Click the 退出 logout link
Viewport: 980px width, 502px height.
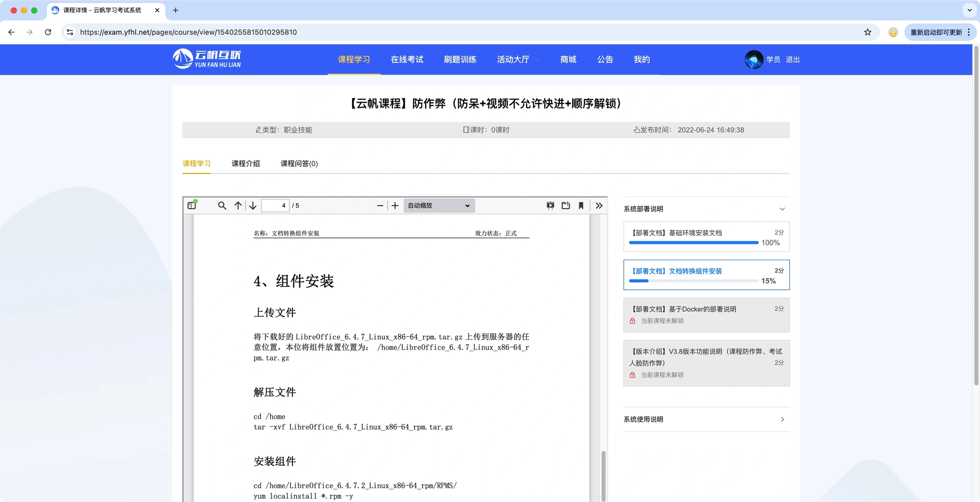793,60
